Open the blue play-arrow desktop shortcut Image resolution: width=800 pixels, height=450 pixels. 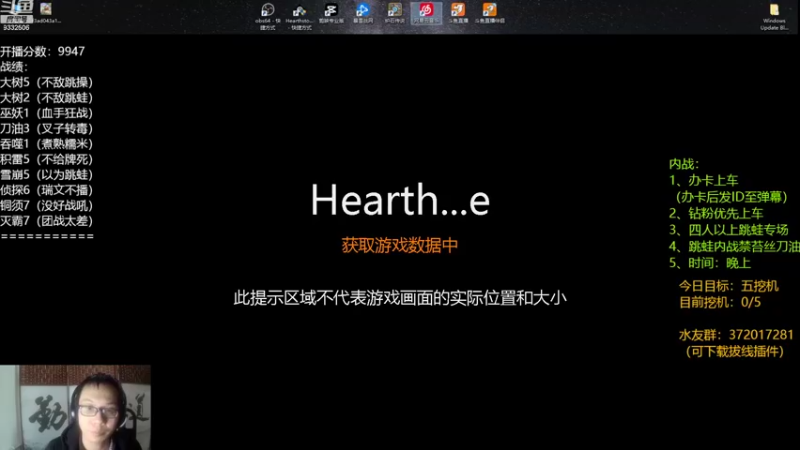pos(363,13)
